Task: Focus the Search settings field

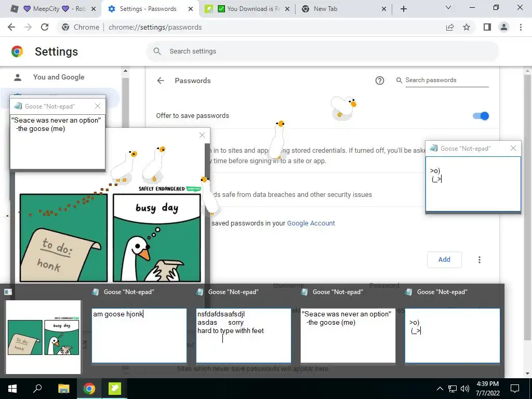Action: 322,51
